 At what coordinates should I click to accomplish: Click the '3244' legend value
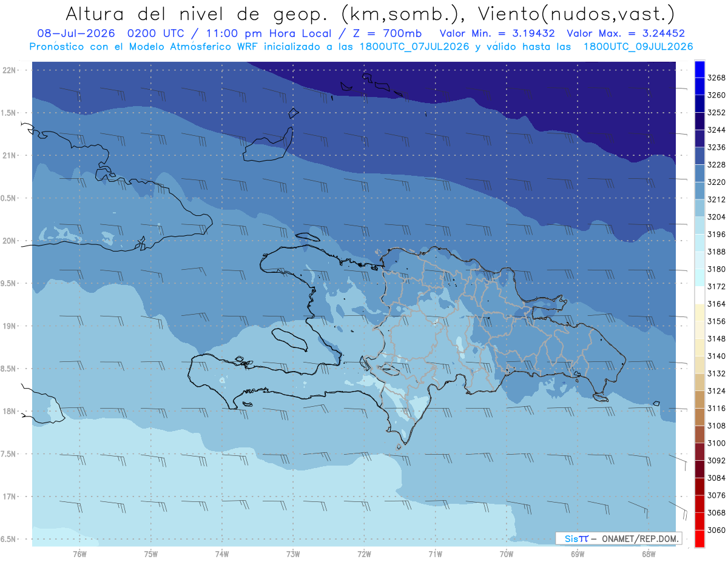(716, 130)
